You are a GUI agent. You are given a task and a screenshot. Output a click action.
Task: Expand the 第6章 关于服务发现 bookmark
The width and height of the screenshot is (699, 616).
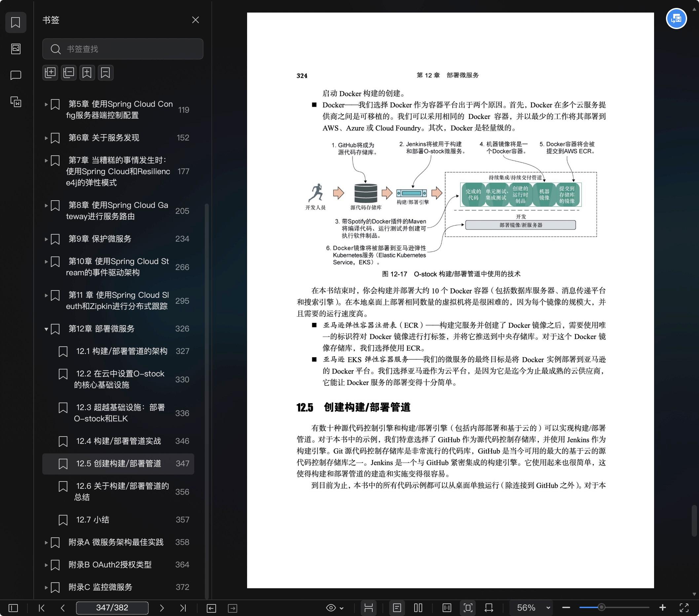tap(46, 138)
